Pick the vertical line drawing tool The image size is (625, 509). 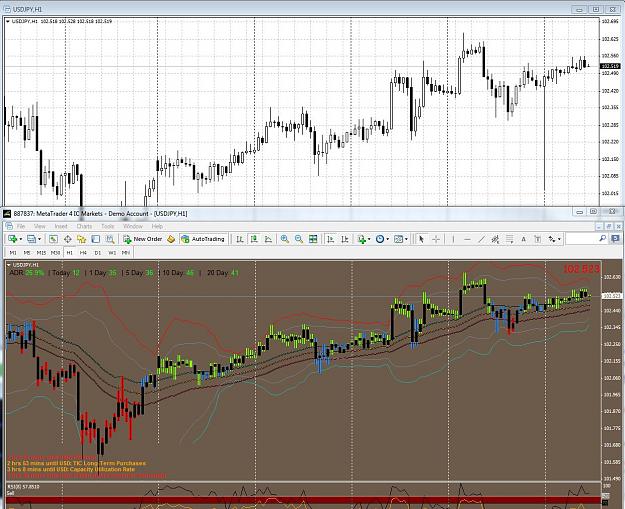(x=453, y=239)
